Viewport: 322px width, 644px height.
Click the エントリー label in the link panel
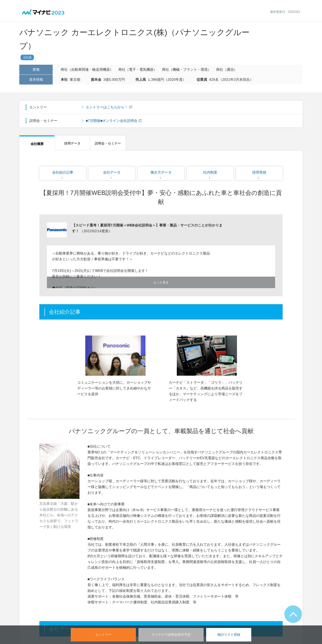[x=38, y=107]
